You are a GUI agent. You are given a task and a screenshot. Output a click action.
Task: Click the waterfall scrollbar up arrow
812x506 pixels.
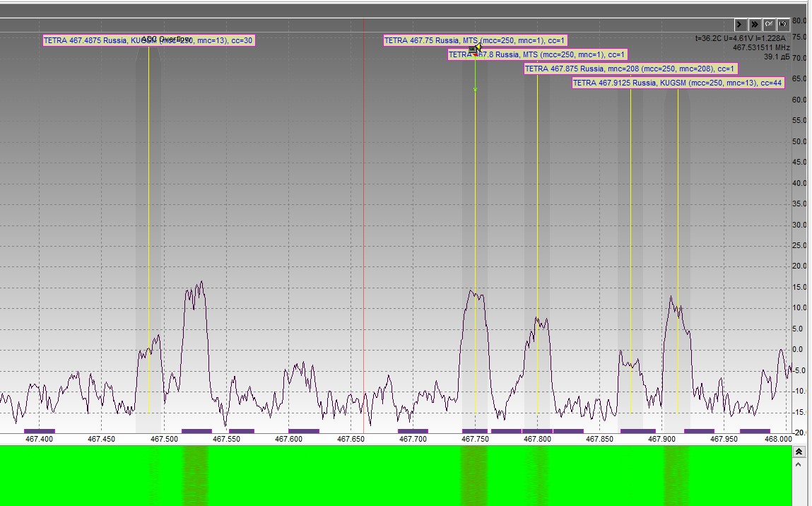click(x=799, y=464)
